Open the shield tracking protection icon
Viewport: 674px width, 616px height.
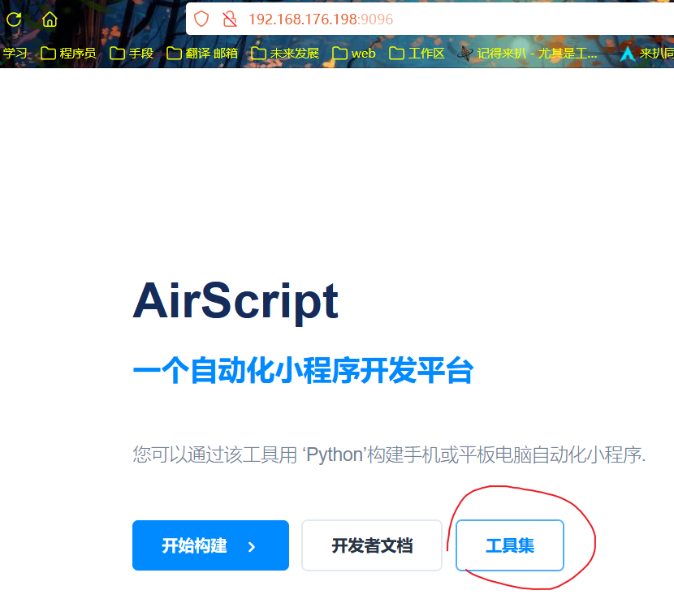(x=201, y=19)
